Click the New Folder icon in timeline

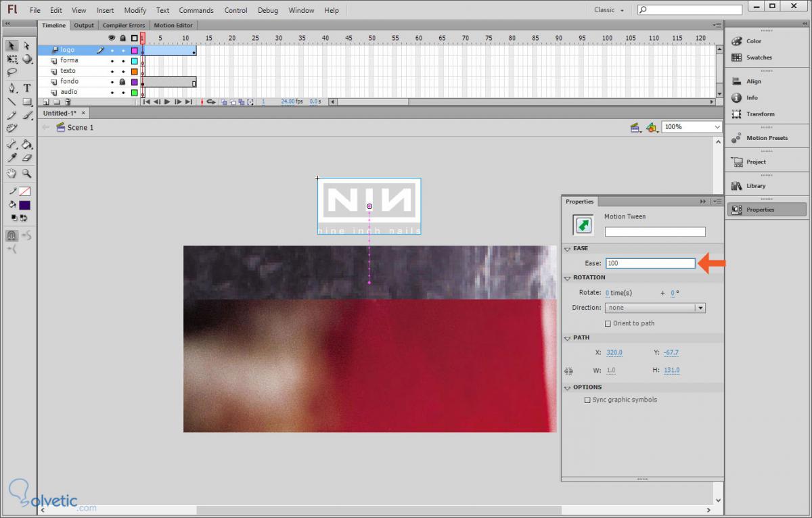[58, 102]
